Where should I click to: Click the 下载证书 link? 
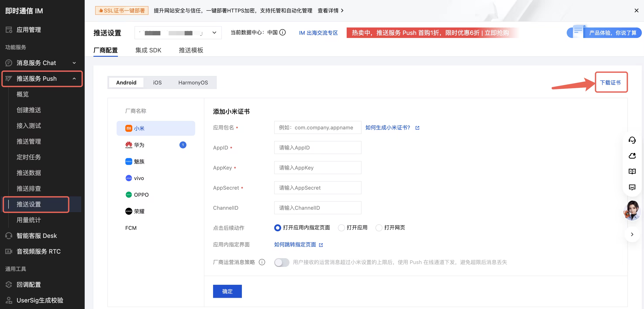pos(610,82)
